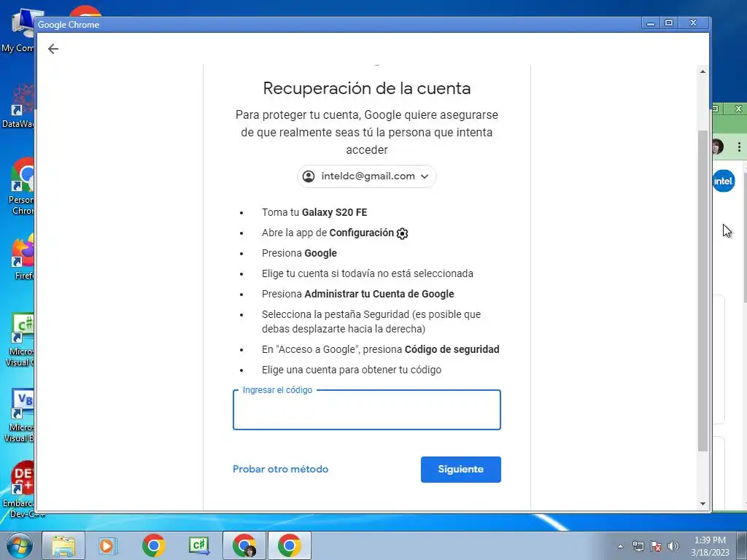The height and width of the screenshot is (560, 747).
Task: Click the network tray icon
Action: click(x=638, y=546)
